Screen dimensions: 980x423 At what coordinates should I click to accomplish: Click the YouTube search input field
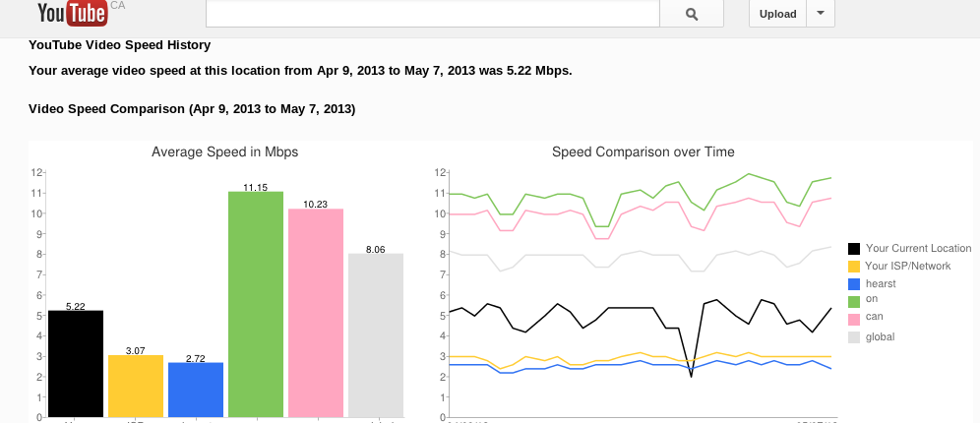coord(432,14)
